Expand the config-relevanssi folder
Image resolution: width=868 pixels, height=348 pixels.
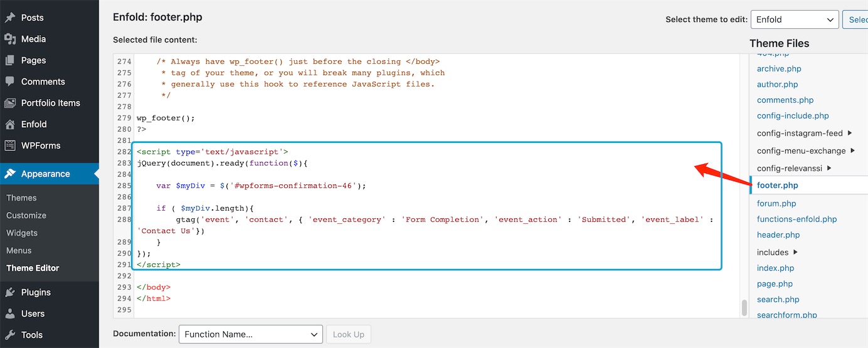795,169
